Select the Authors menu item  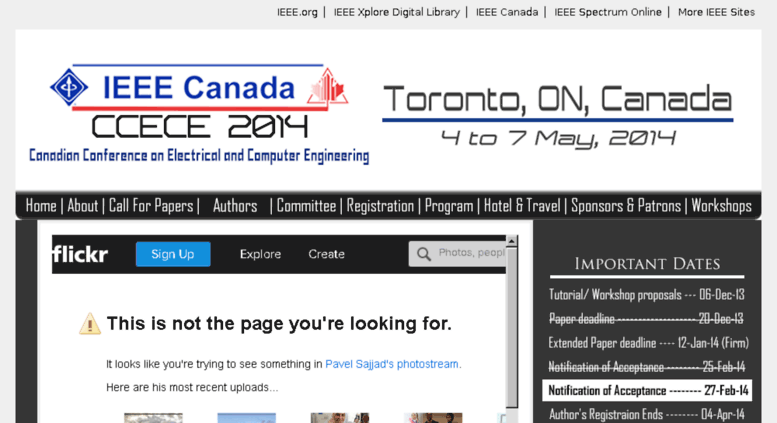point(235,206)
